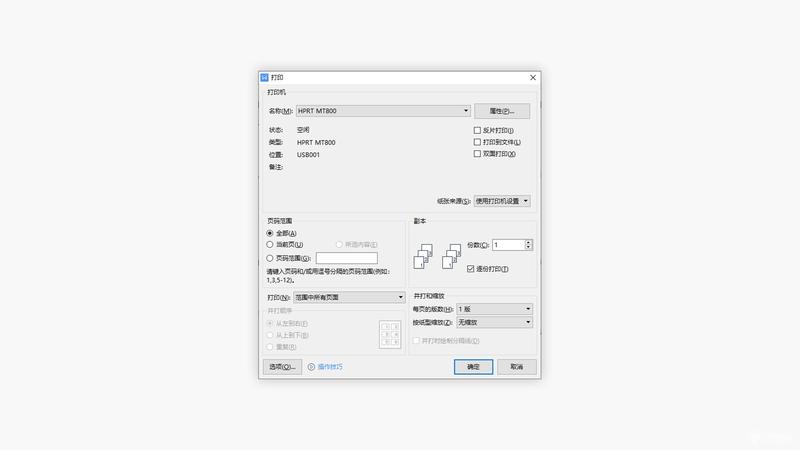This screenshot has height=450, width=800.
Task: Select the 当前页 radio button
Action: pyautogui.click(x=270, y=245)
